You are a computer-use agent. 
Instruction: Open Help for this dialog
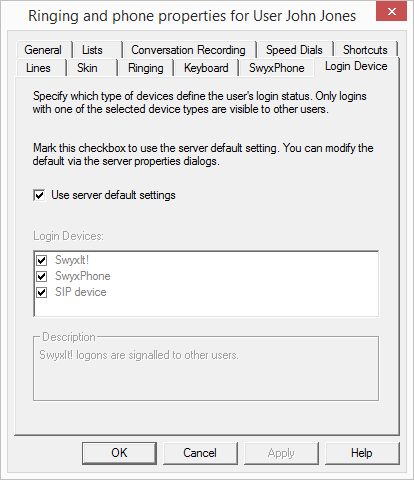[362, 453]
